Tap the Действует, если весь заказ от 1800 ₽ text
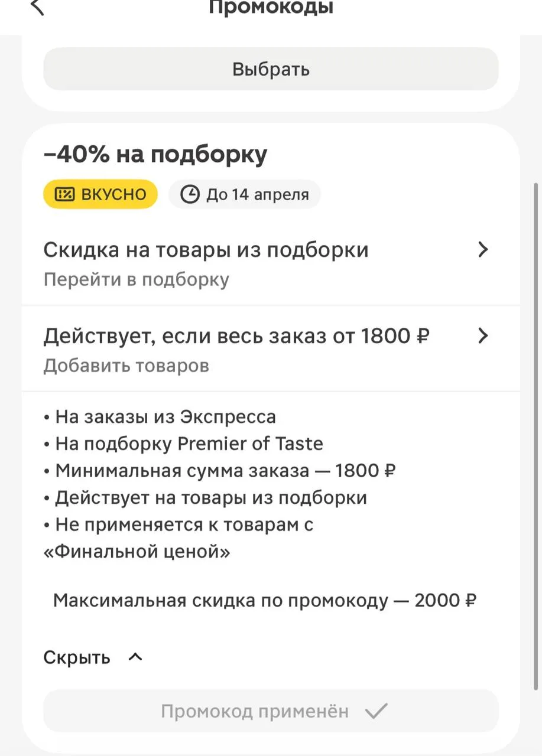 pyautogui.click(x=236, y=336)
